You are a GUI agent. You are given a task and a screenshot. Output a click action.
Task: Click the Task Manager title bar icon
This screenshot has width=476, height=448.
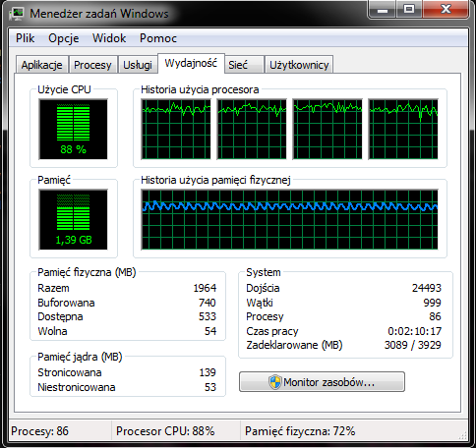pyautogui.click(x=17, y=14)
